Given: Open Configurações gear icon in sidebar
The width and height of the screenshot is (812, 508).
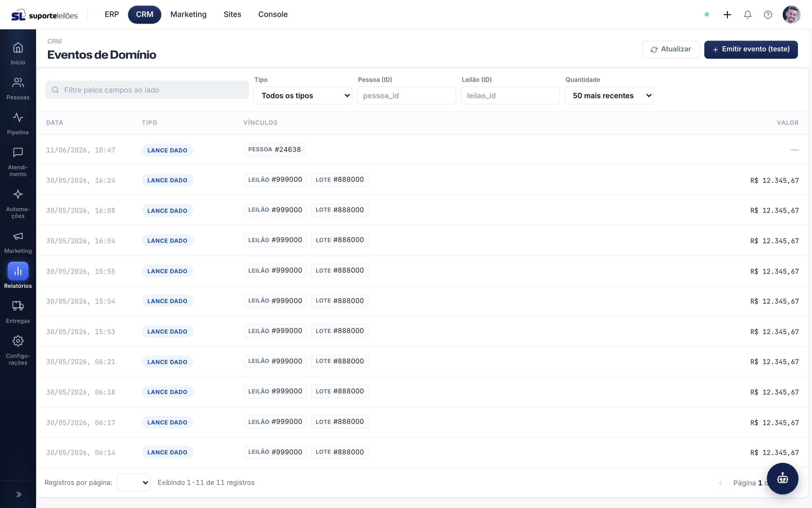Looking at the screenshot, I should pos(18,341).
